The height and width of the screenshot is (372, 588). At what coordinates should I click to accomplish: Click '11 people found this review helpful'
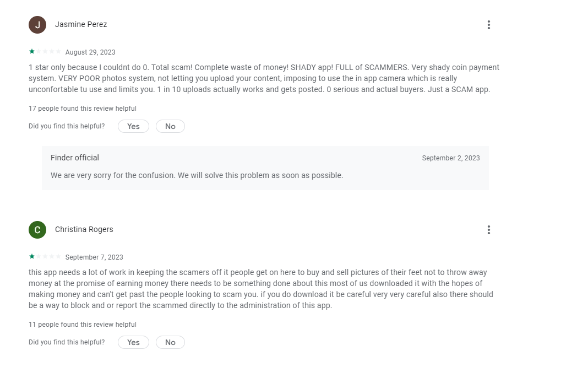[83, 324]
